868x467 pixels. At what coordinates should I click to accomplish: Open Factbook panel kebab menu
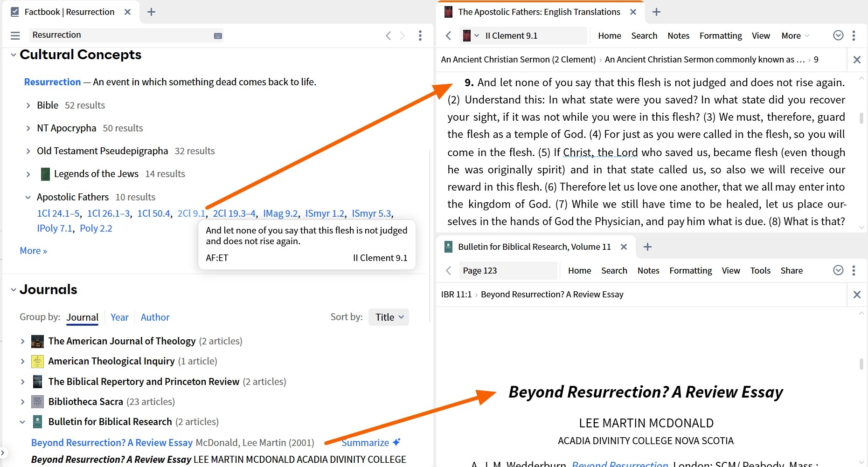pyautogui.click(x=420, y=35)
